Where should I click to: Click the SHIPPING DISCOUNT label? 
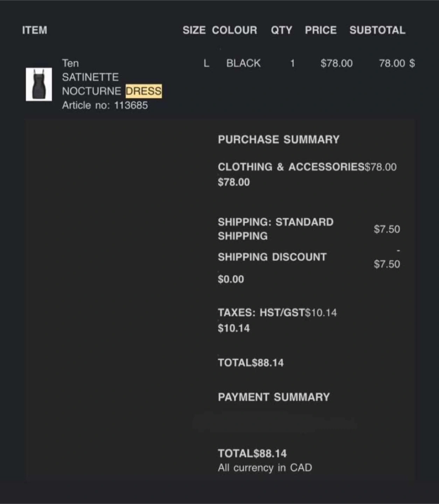(272, 257)
